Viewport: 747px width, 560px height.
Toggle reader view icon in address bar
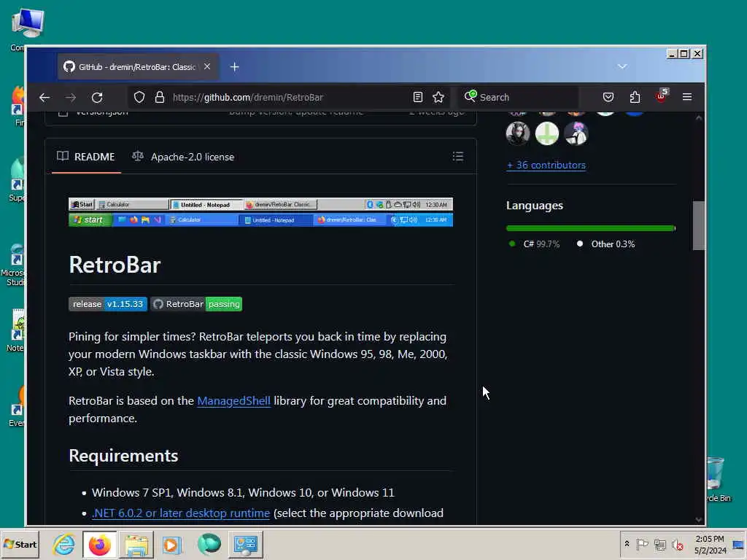pyautogui.click(x=418, y=97)
